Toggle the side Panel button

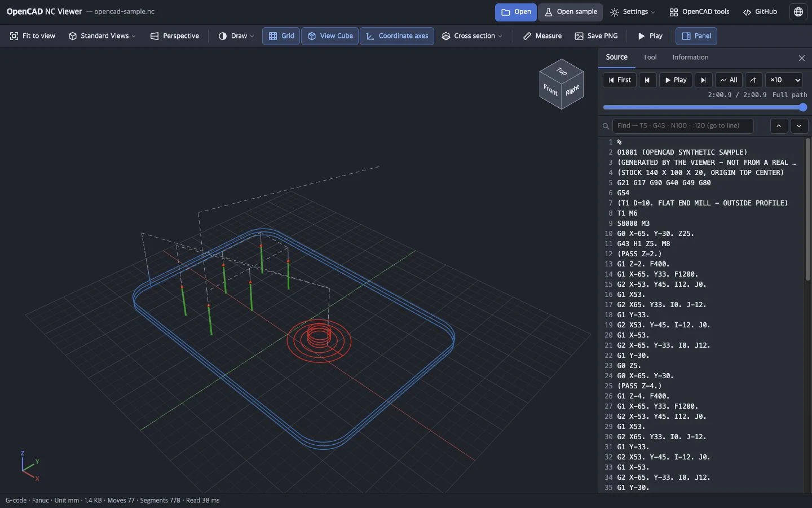pos(696,36)
